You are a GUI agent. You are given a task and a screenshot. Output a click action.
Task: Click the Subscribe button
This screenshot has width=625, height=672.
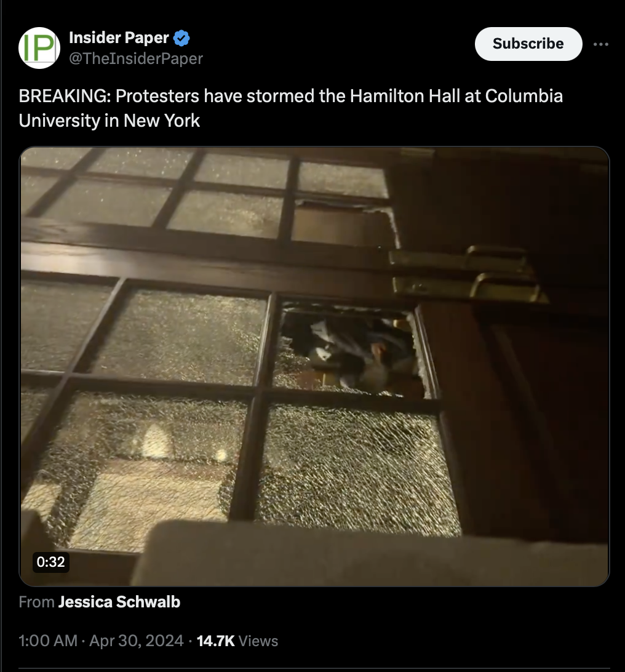coord(528,44)
